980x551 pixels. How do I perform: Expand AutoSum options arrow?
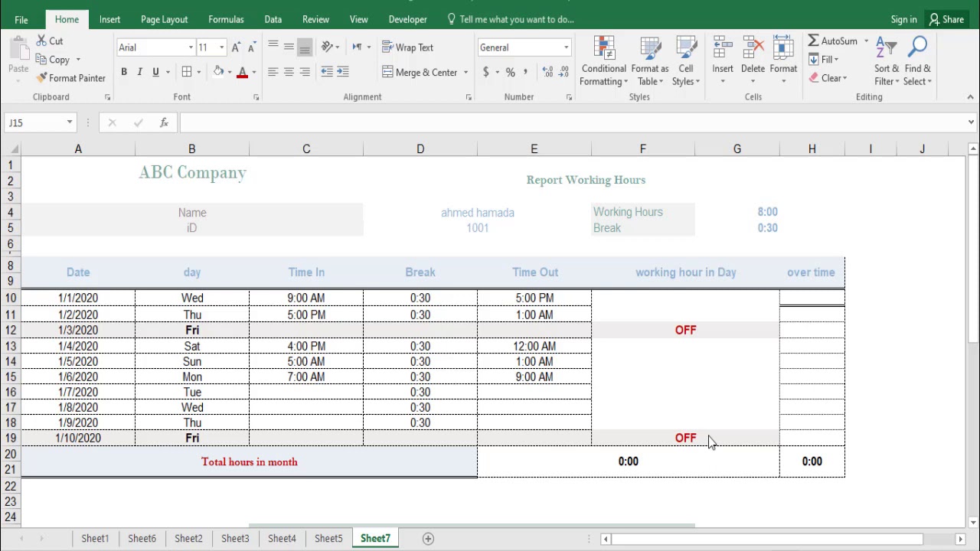coord(866,41)
